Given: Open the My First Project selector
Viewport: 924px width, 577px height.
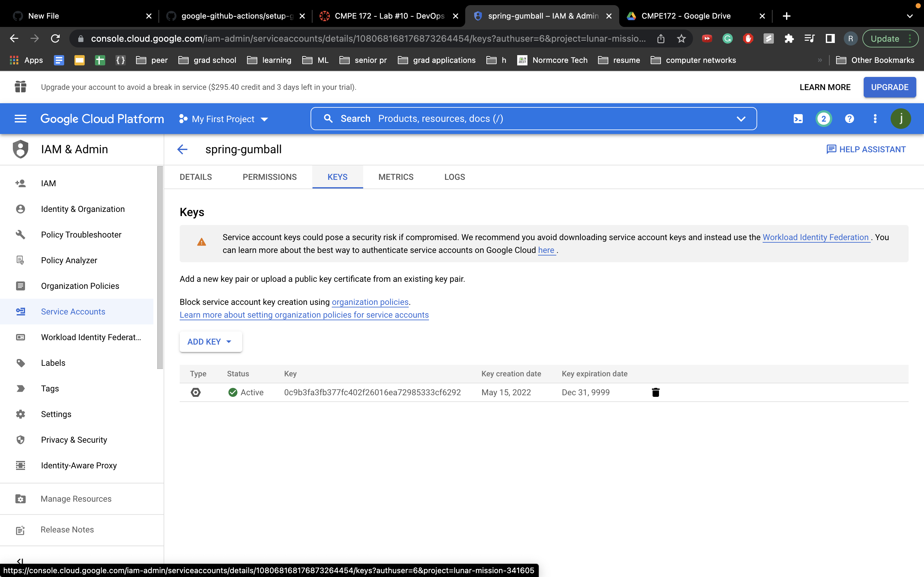Looking at the screenshot, I should tap(224, 119).
